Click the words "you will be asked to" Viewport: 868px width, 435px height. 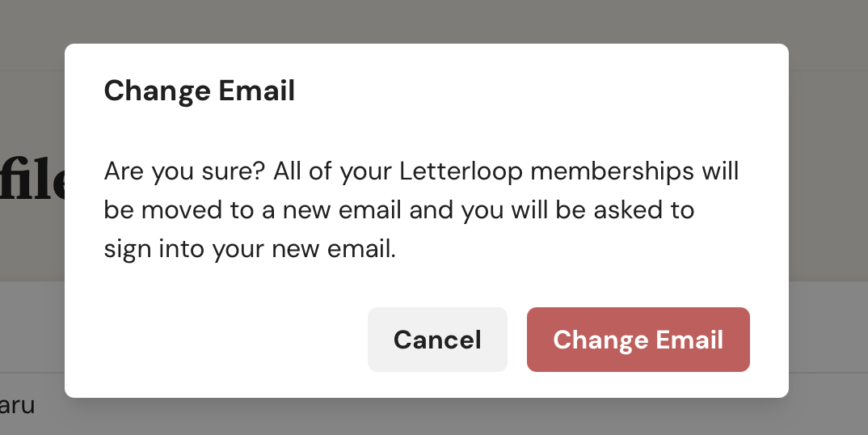pos(577,210)
